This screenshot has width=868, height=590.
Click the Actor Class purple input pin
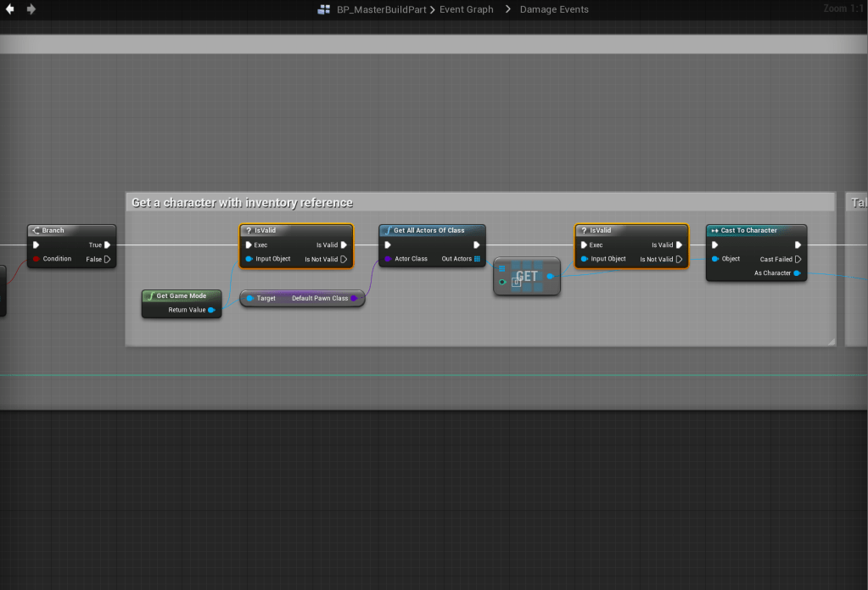[388, 259]
